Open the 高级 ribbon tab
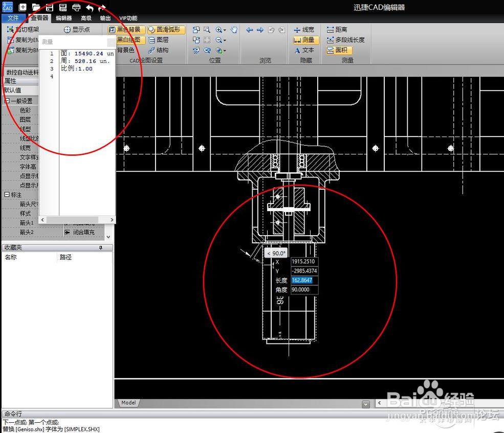Image resolution: width=504 pixels, height=433 pixels. 86,18
